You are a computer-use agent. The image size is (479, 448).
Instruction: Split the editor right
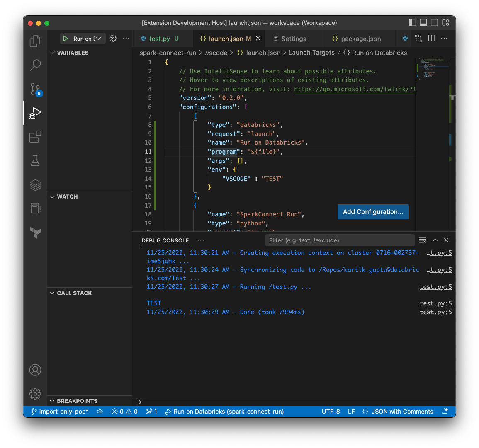point(431,39)
